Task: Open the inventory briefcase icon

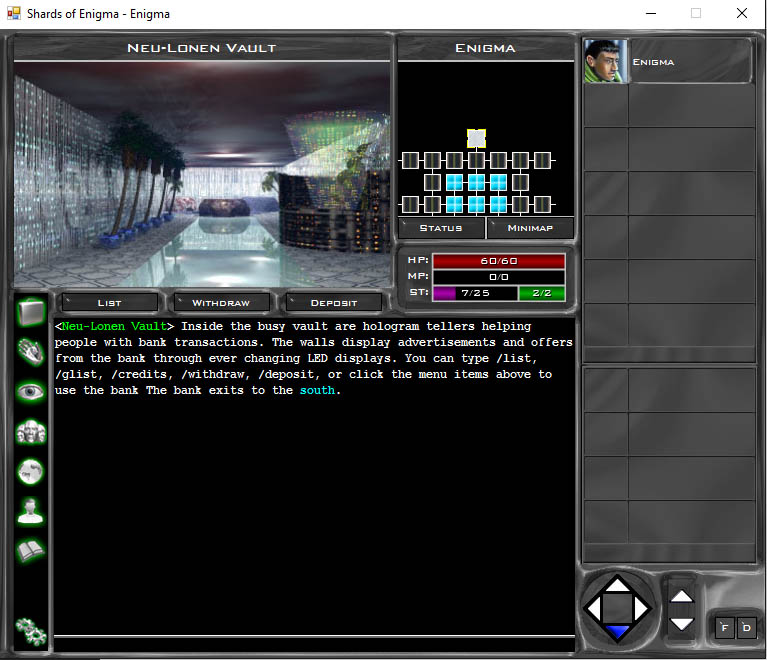Action: point(31,312)
